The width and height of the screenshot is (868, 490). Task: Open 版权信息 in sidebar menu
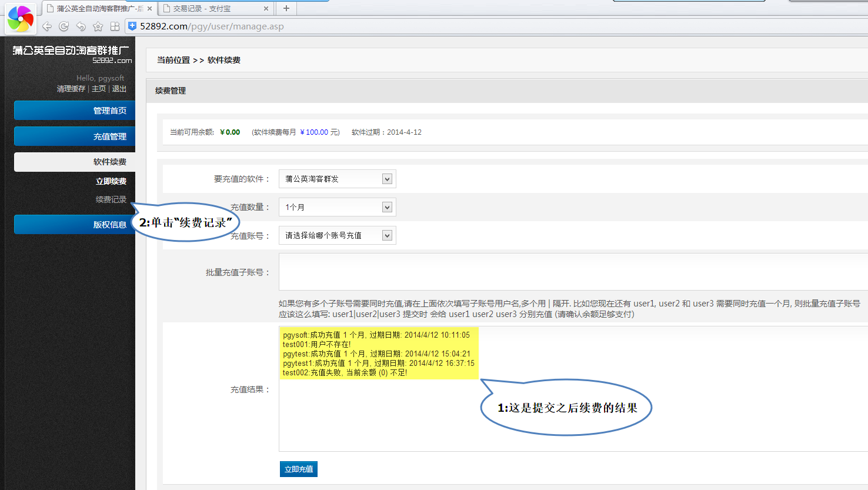75,225
